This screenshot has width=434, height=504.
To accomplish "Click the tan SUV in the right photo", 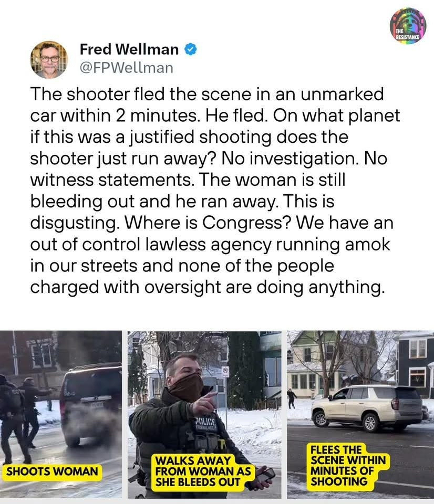I will [367, 408].
